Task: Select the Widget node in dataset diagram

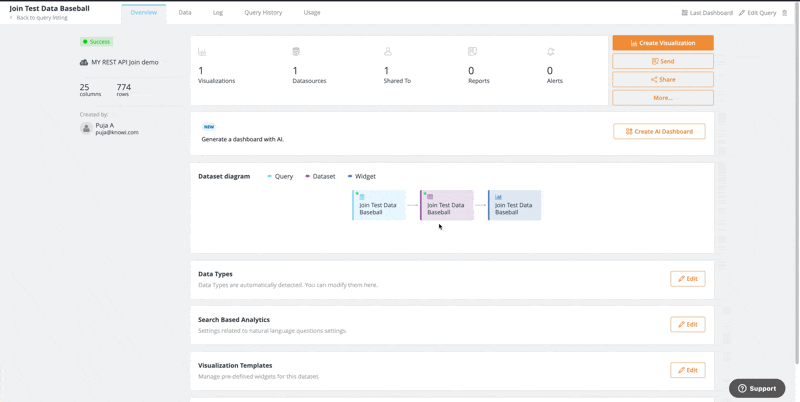Action: [x=515, y=205]
